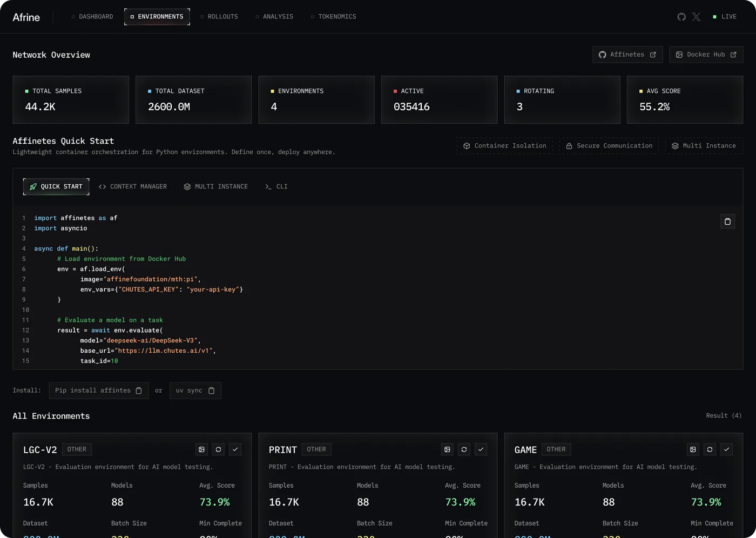756x538 pixels.
Task: Select the Environments nav item
Action: pos(157,17)
